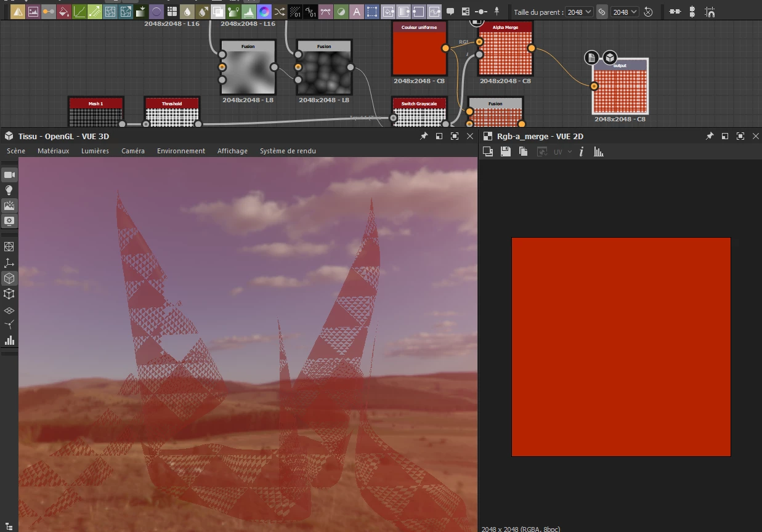762x532 pixels.
Task: Click the cube geometry icon in 3D sidebar
Action: coord(9,278)
